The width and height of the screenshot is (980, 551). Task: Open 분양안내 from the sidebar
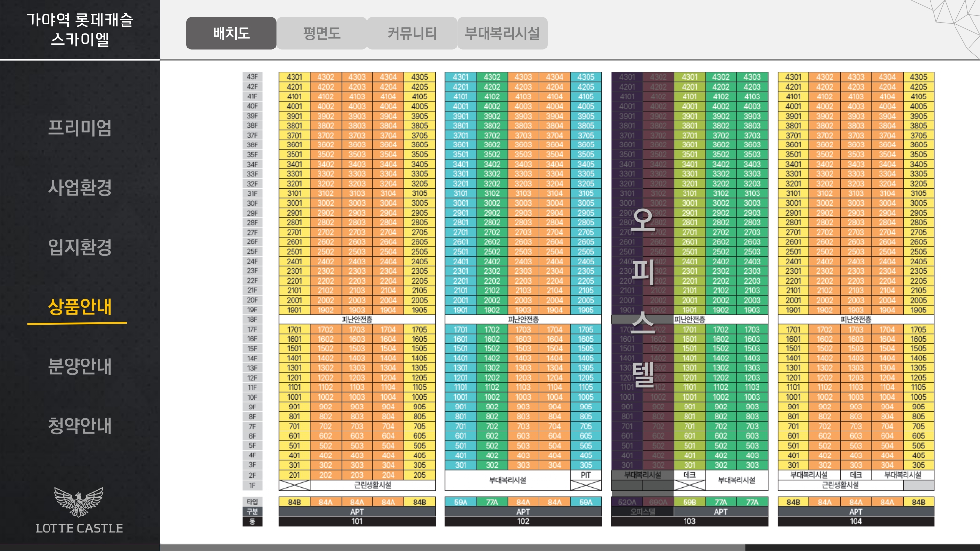[x=79, y=366]
